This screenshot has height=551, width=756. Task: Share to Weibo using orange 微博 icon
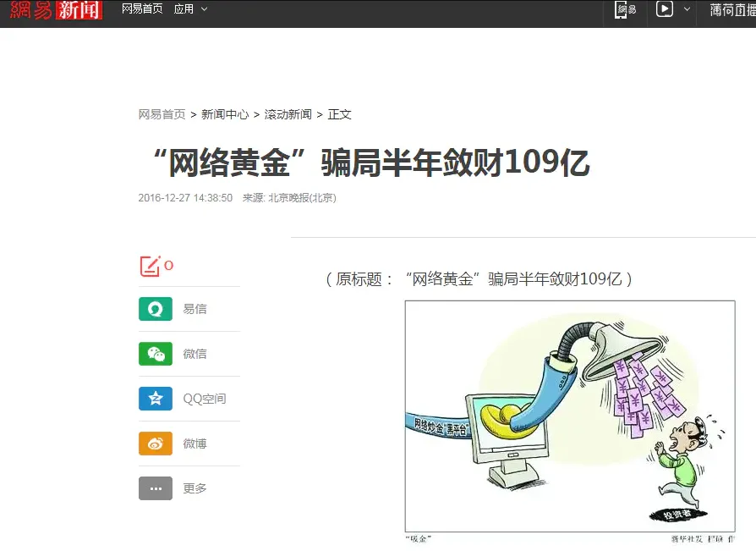(x=156, y=444)
